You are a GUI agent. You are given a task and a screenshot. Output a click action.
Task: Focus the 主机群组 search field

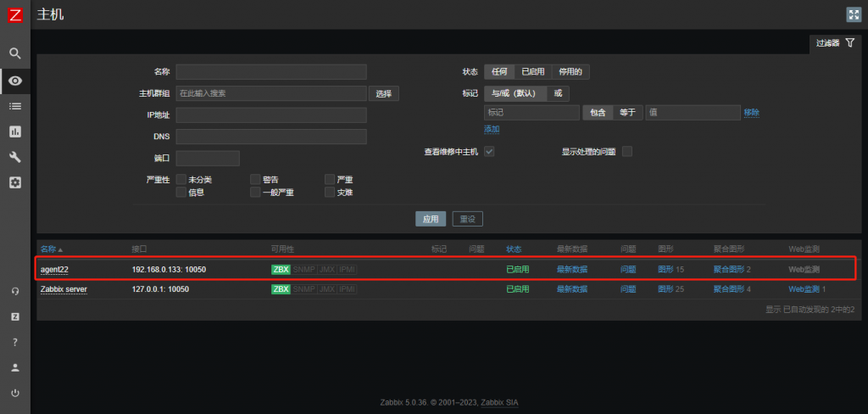271,93
